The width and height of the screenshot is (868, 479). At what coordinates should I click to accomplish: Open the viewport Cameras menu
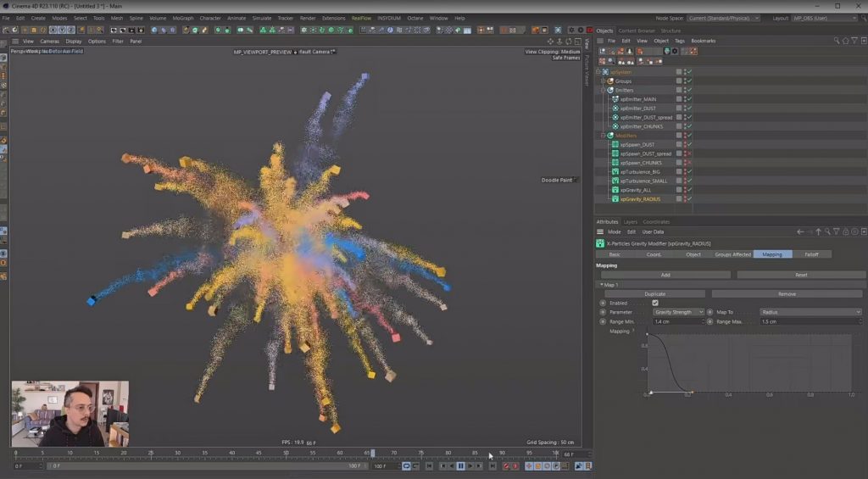click(x=49, y=42)
